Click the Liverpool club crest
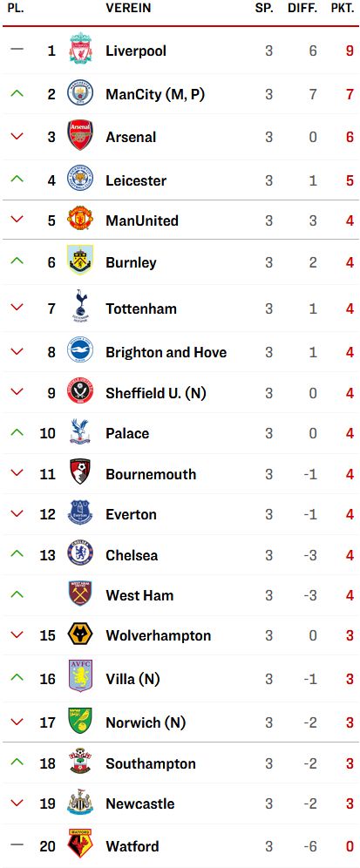This screenshot has height=868, width=360. (x=80, y=48)
